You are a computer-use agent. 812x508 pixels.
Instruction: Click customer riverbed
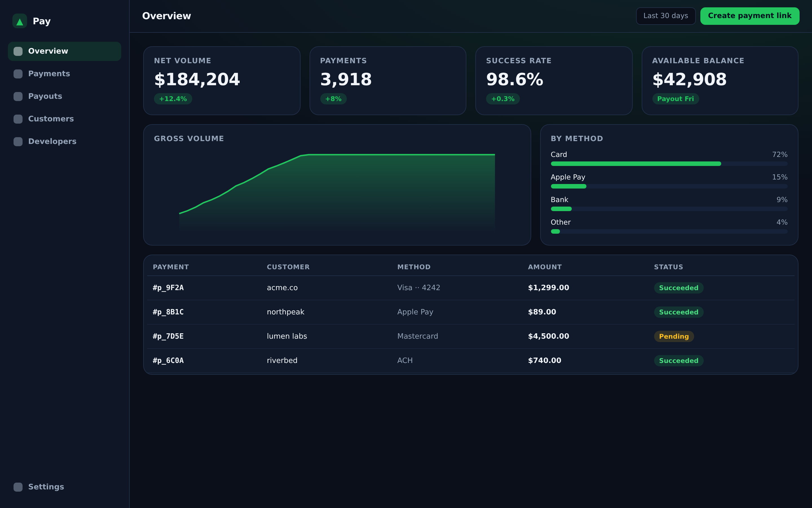coord(282,360)
